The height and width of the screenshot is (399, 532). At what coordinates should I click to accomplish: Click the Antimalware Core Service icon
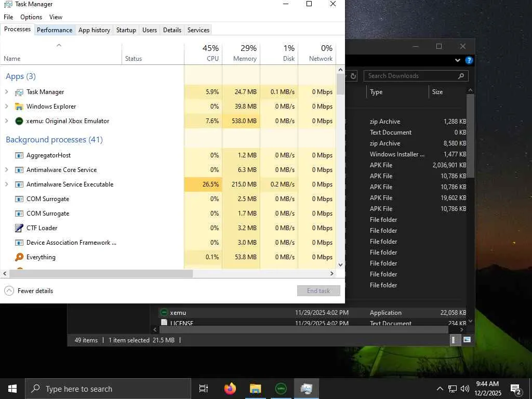19,170
